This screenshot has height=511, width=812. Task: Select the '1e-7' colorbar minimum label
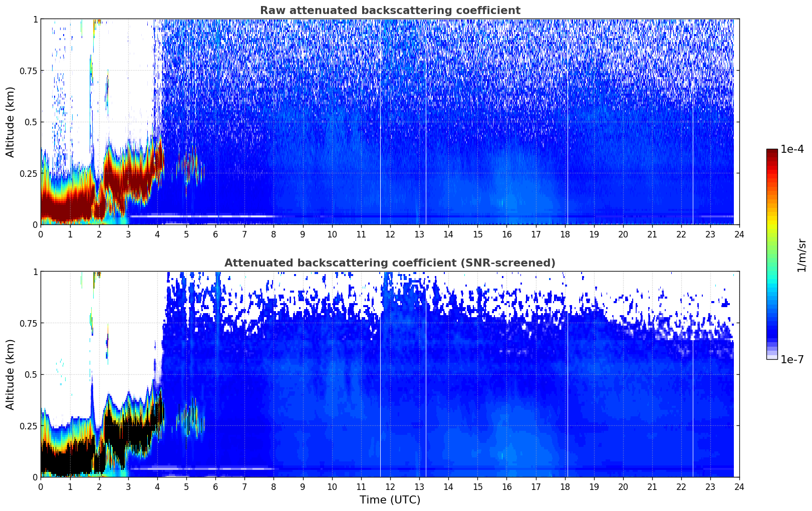792,359
